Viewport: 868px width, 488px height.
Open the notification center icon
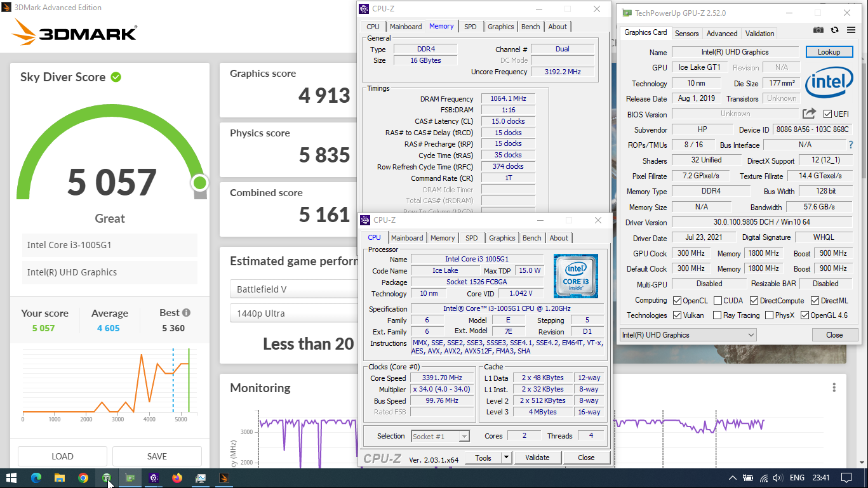(846, 478)
